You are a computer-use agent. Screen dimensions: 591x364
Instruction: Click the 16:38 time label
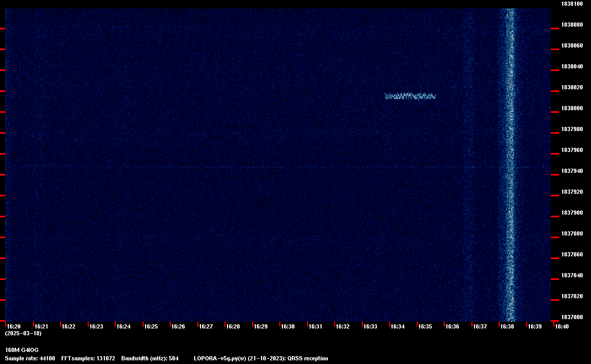point(507,326)
